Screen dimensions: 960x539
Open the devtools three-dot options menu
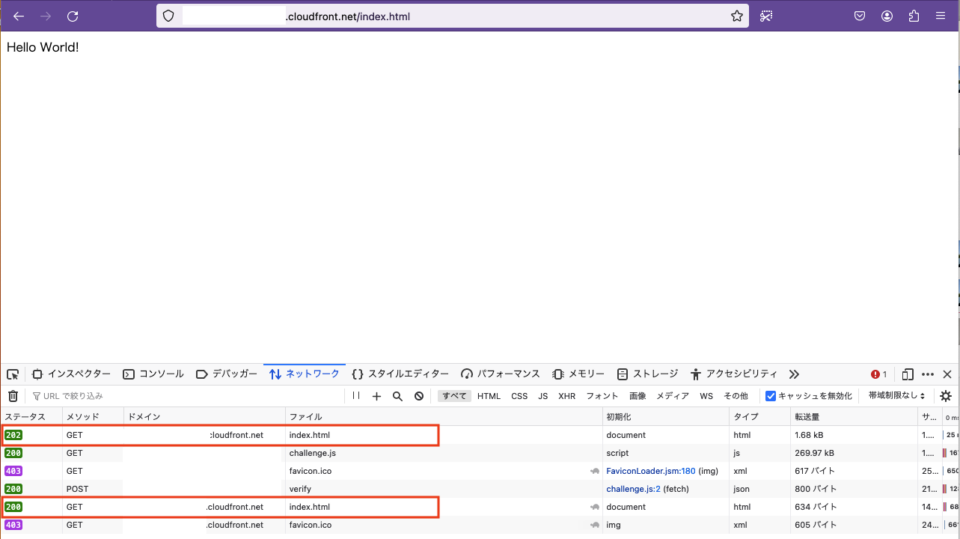[x=928, y=374]
